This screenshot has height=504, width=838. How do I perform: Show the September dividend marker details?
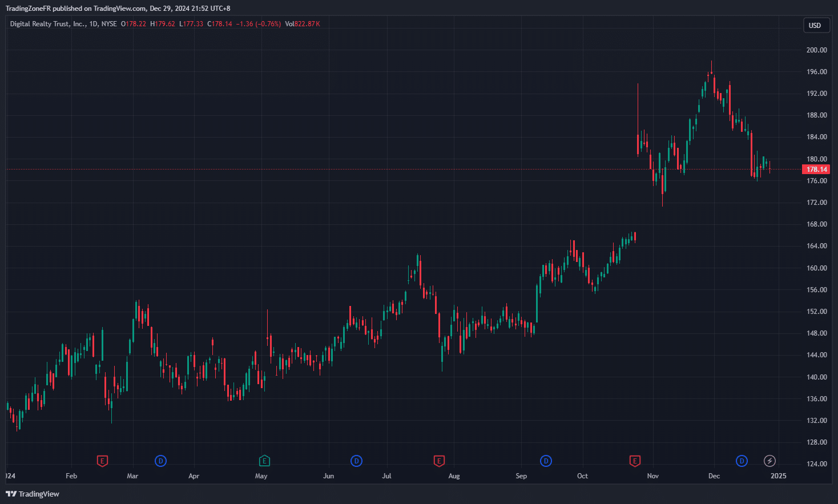546,461
